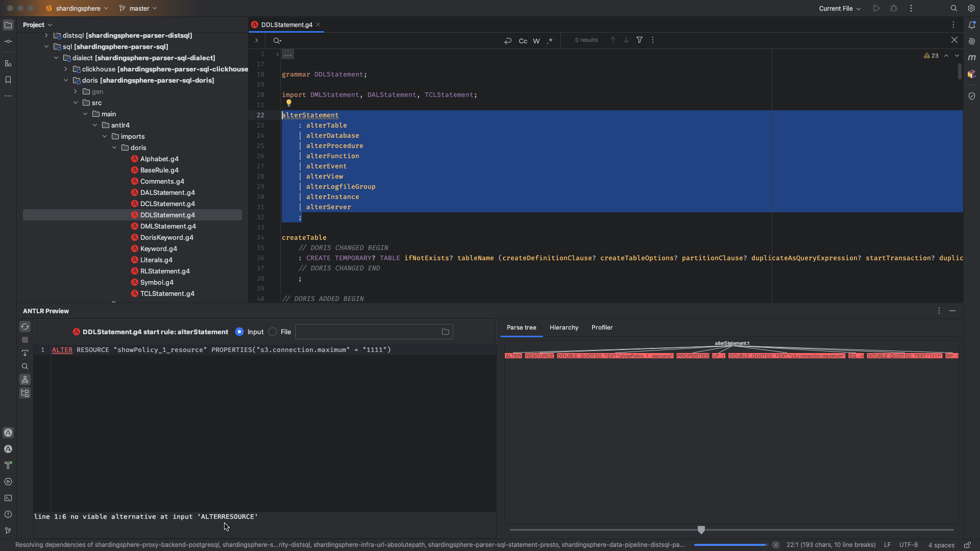This screenshot has height=551, width=980.
Task: Open the master branch dropdown
Action: coord(138,9)
